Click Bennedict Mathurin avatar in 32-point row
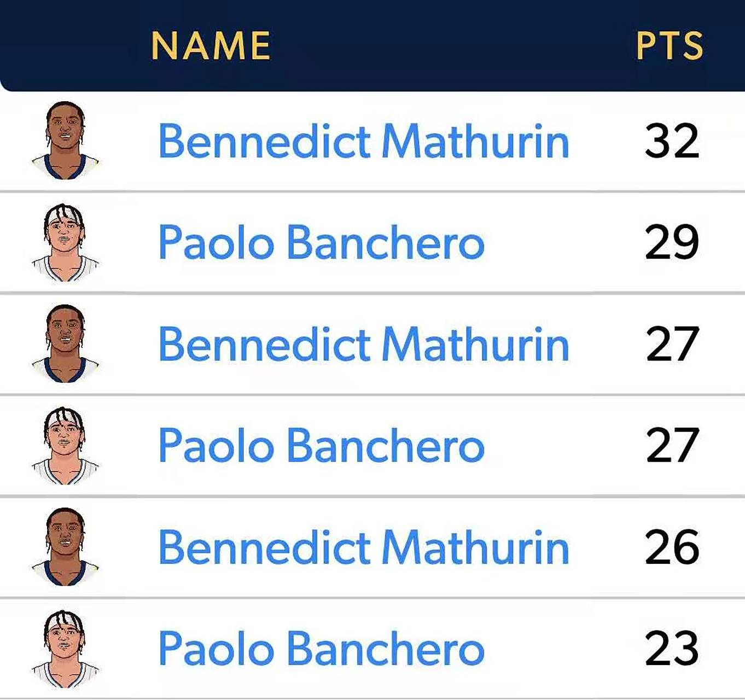 click(66, 141)
